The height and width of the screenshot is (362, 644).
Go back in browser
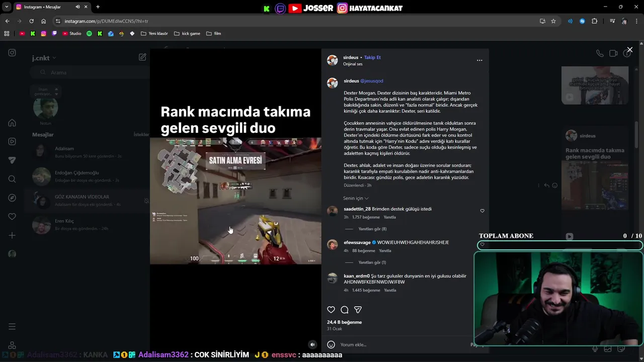click(x=7, y=21)
